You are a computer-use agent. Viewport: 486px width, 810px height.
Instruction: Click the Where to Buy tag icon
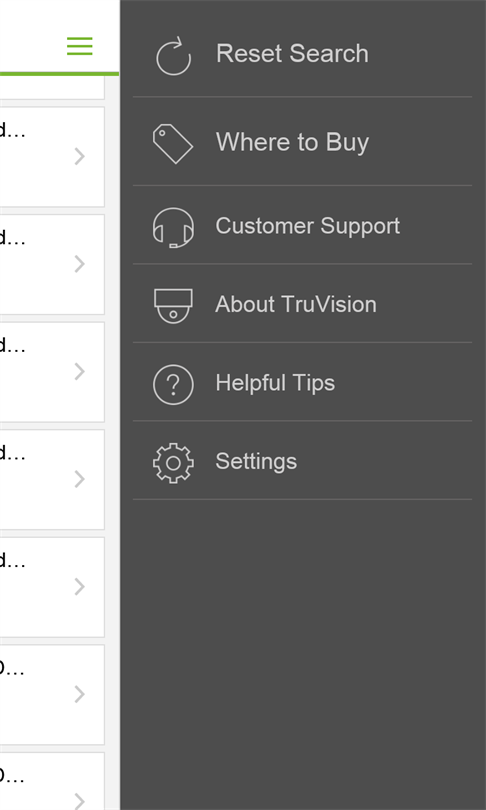tap(173, 144)
